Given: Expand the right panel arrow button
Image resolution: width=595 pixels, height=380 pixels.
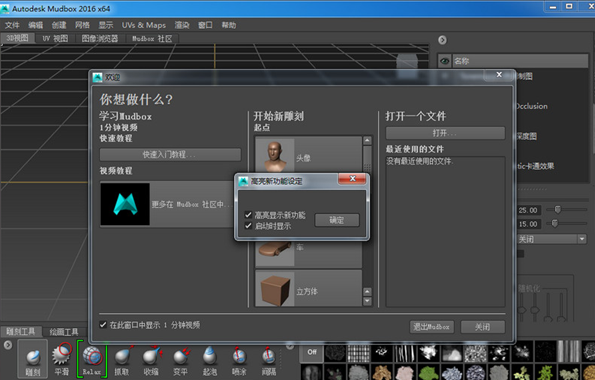Looking at the screenshot, I should pos(442,40).
